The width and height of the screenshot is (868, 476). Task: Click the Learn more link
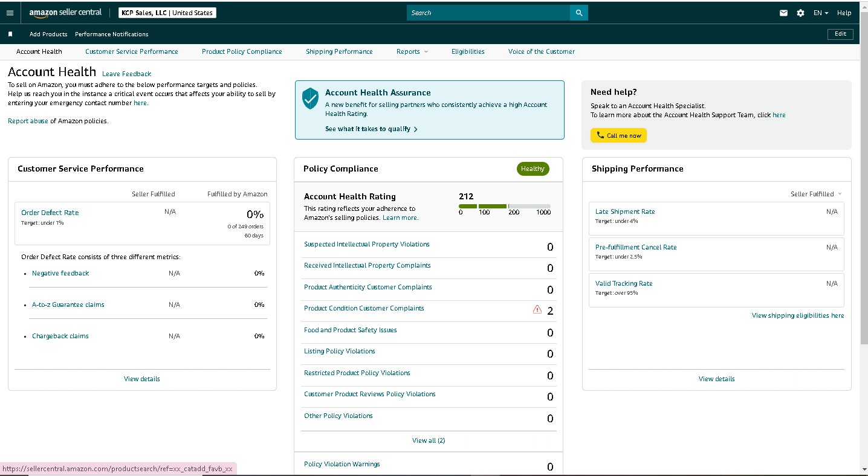400,217
